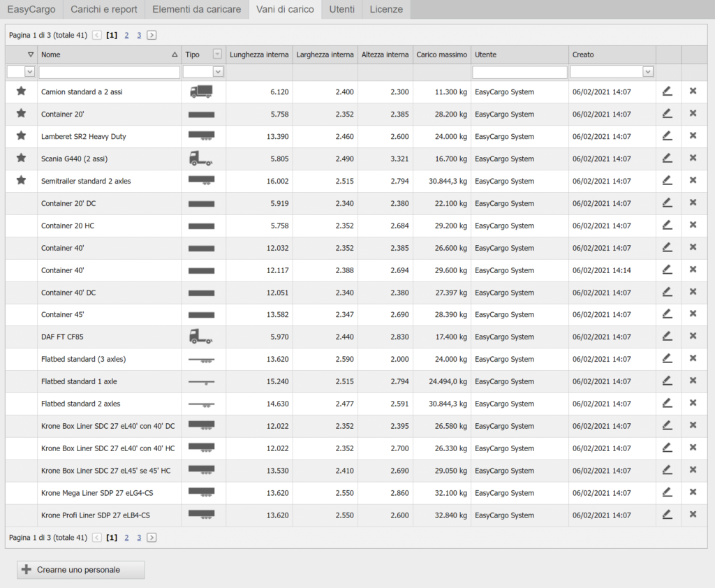Edit Semitrailer standard 2 axles entry

[x=667, y=181]
